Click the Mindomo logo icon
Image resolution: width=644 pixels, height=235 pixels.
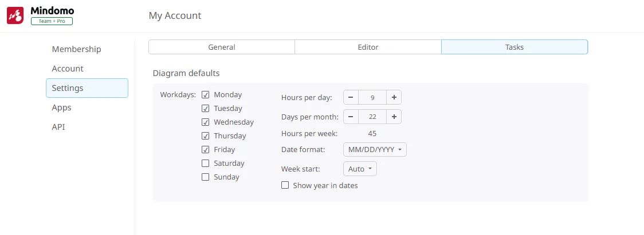tap(15, 15)
